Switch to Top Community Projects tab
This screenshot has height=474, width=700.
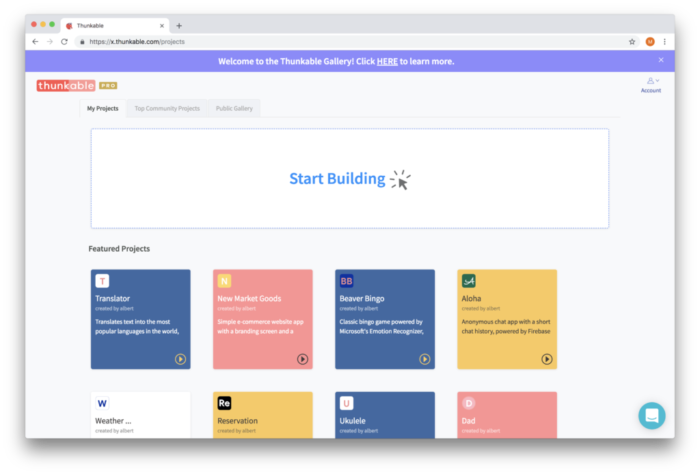(167, 108)
